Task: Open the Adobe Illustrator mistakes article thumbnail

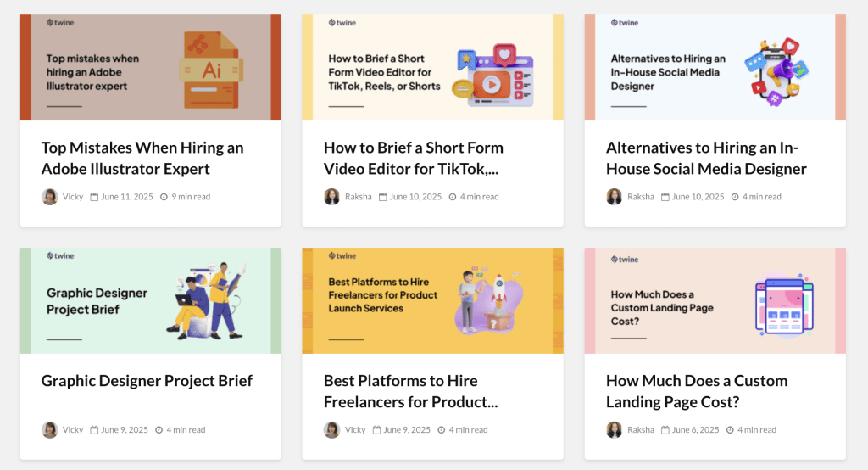Action: 150,68
